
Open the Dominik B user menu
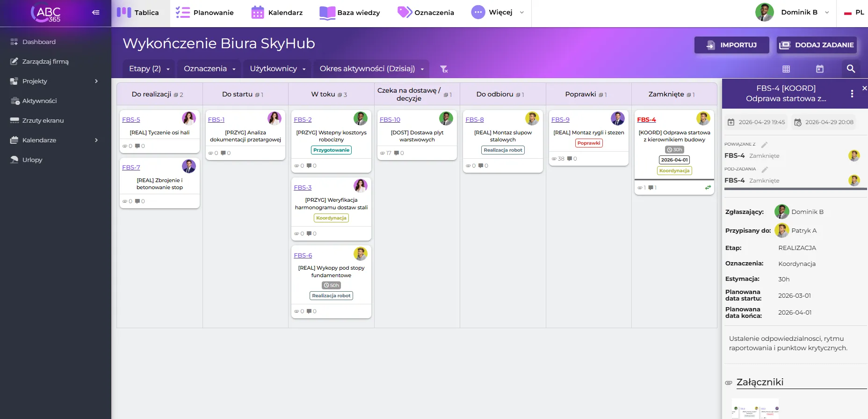792,13
